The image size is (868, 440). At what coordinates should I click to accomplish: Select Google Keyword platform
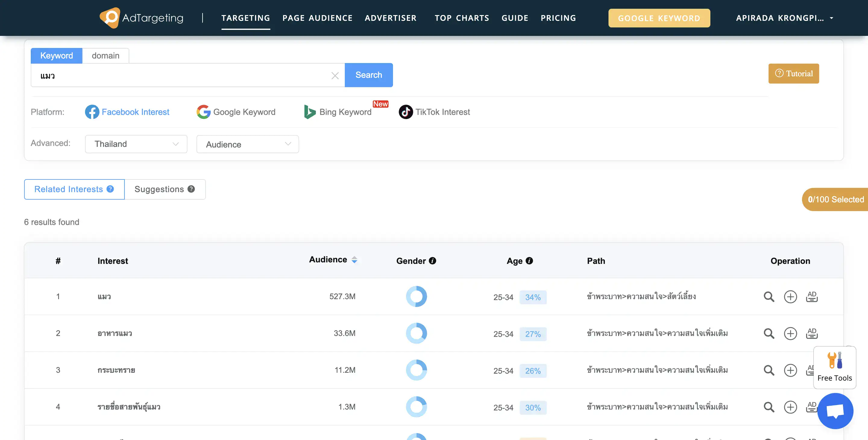[236, 112]
